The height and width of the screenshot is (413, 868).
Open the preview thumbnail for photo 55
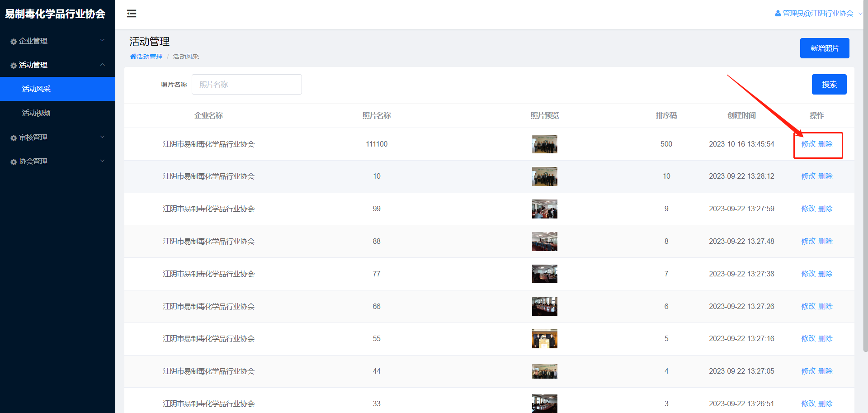(545, 339)
